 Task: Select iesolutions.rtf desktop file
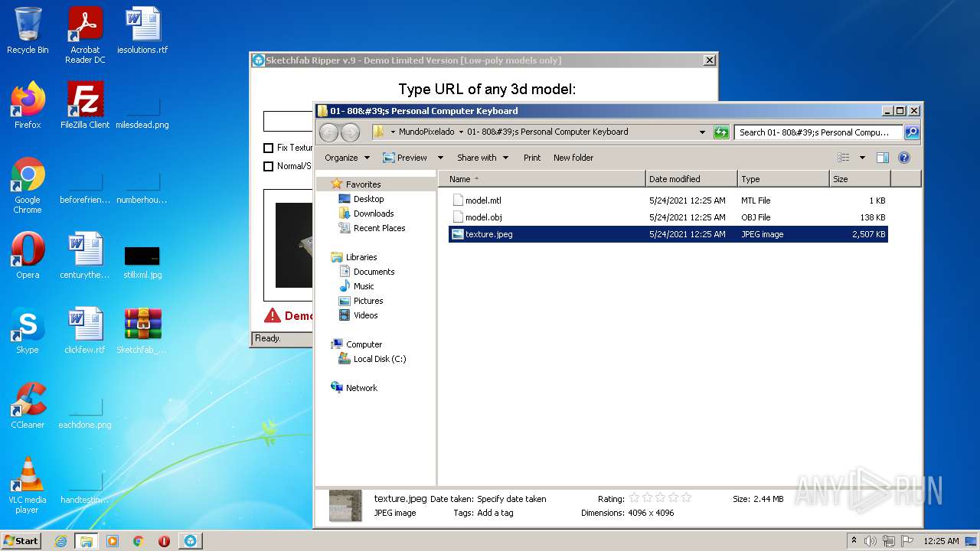pos(142,31)
